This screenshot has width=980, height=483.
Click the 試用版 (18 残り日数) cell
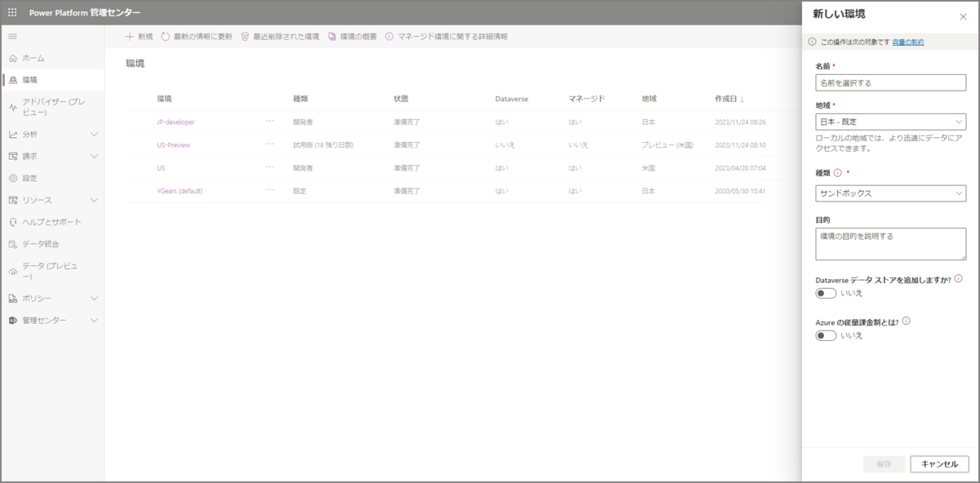pyautogui.click(x=323, y=144)
